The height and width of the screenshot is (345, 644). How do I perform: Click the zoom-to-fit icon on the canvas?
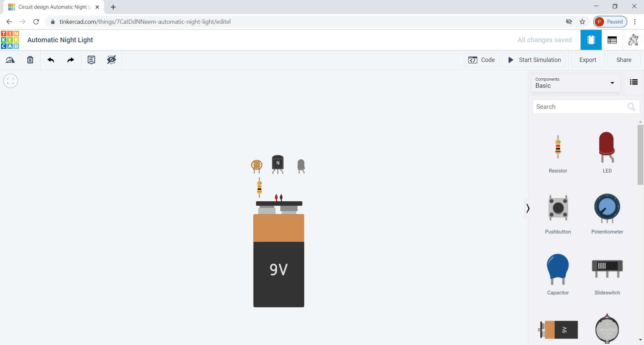click(10, 81)
